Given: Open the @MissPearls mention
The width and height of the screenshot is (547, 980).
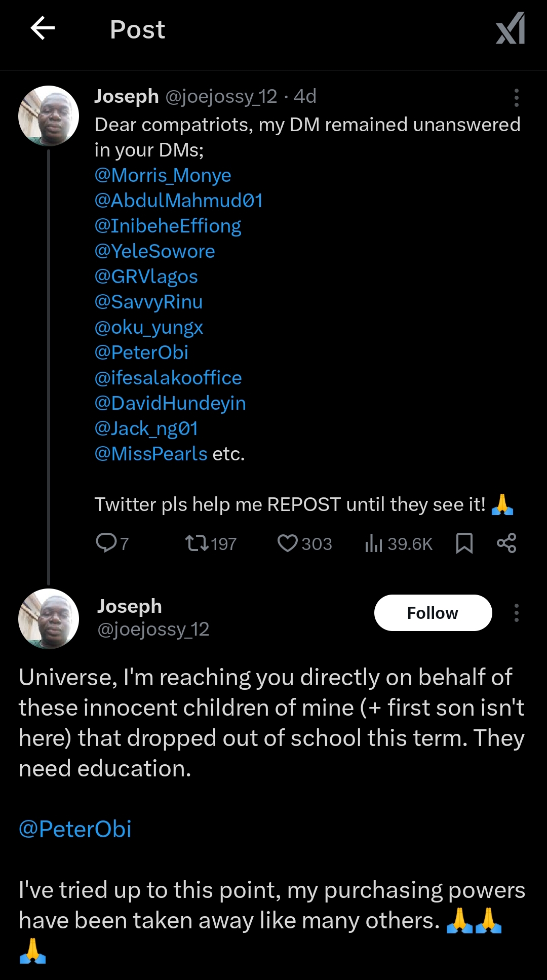Looking at the screenshot, I should [151, 454].
